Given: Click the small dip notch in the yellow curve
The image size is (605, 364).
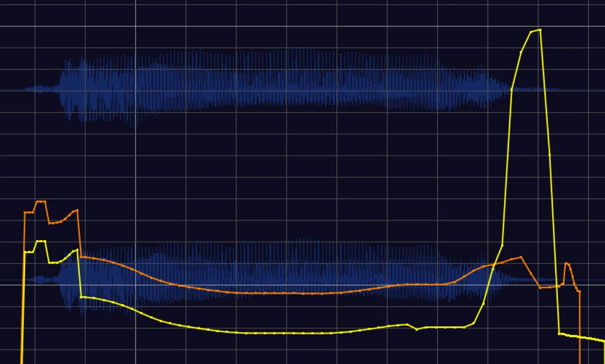Looking at the screenshot, I should tap(416, 329).
